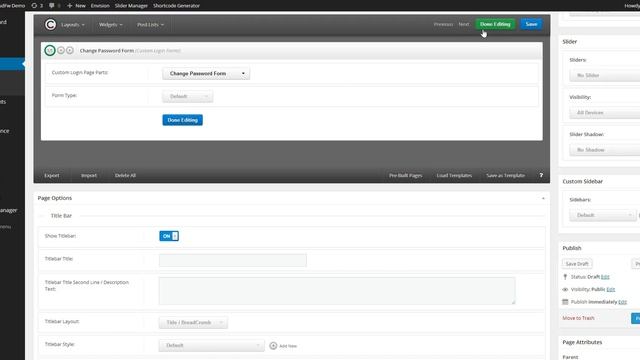
Task: Edit the Status Draft link
Action: tap(605, 277)
